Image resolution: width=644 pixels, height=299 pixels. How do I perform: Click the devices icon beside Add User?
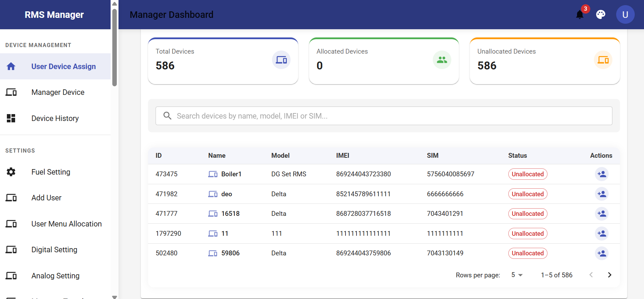coord(11,198)
